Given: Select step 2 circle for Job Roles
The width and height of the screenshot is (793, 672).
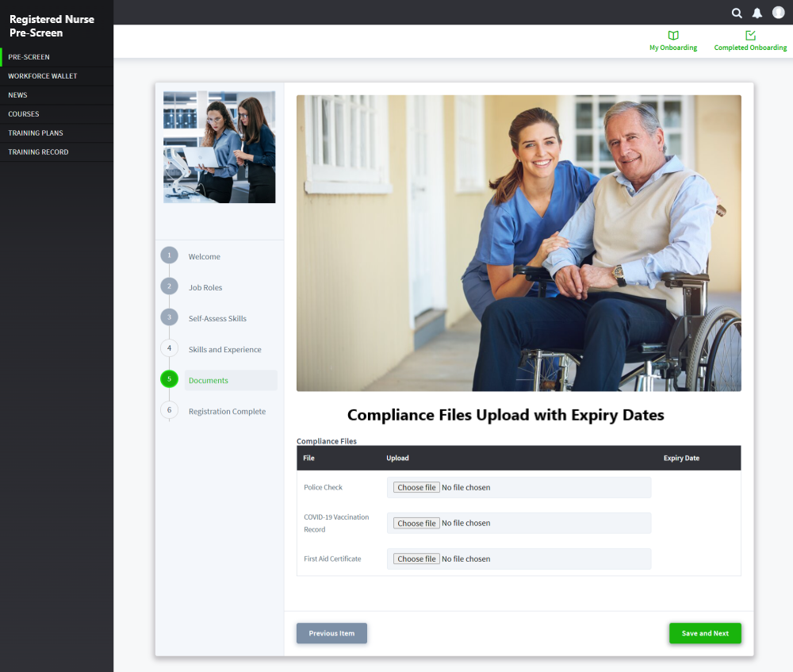Looking at the screenshot, I should [169, 286].
